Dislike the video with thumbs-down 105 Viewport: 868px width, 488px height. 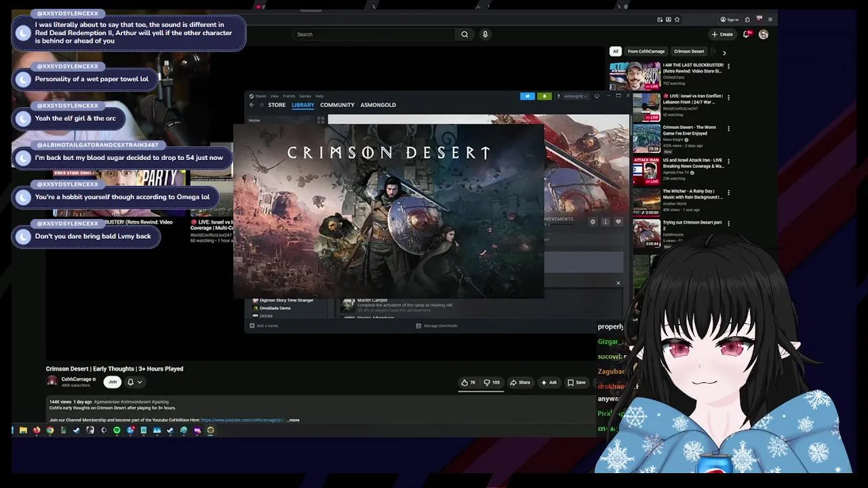(491, 382)
